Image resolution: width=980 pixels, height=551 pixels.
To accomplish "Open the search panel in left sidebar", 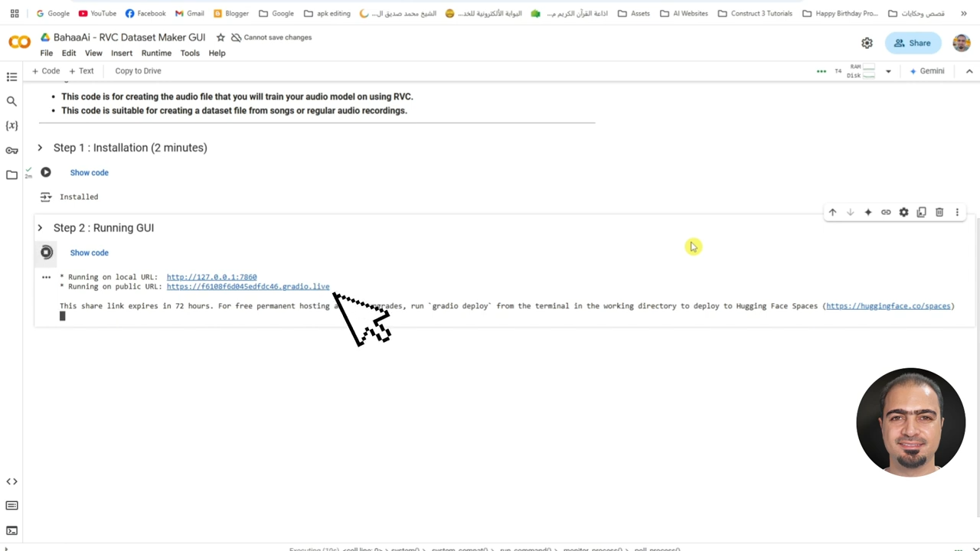I will click(x=11, y=101).
